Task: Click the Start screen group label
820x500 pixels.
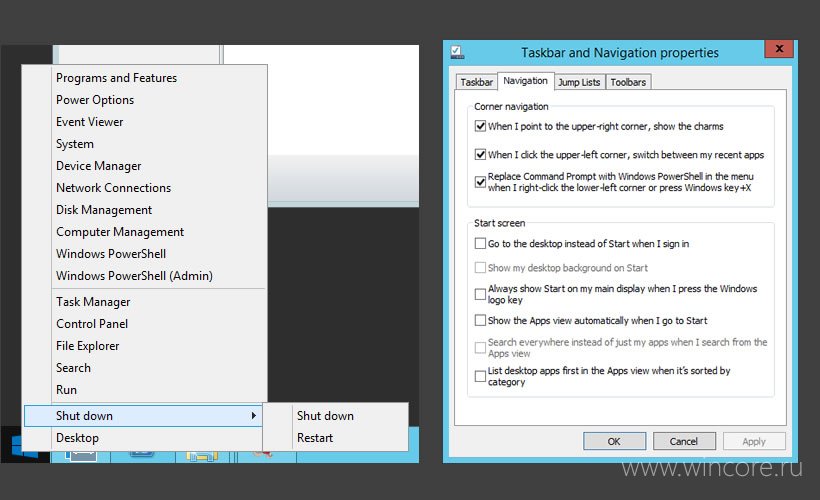Action: (499, 223)
